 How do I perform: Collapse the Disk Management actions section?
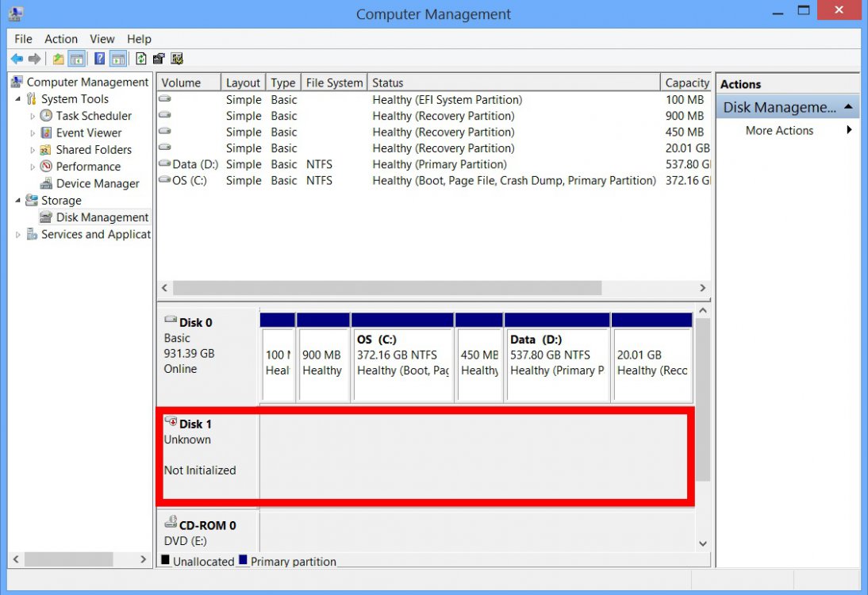[x=848, y=107]
